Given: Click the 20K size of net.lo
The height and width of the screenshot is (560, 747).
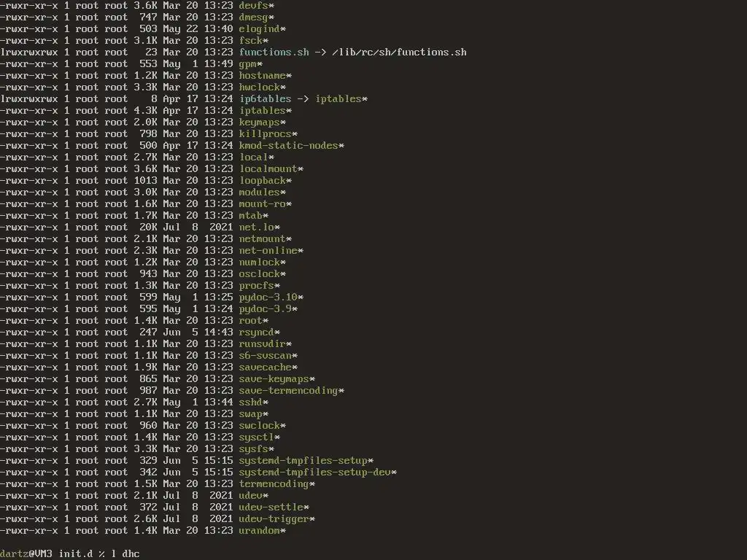Looking at the screenshot, I should pos(148,227).
